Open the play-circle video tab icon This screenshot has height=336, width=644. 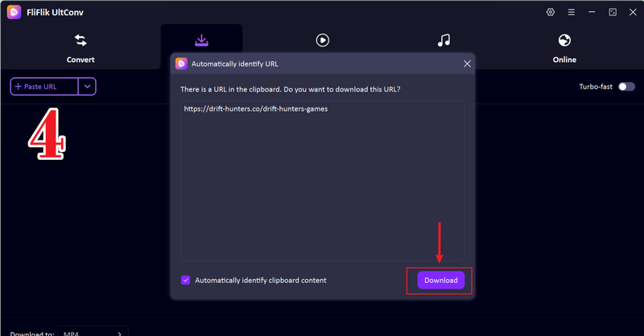click(x=323, y=40)
